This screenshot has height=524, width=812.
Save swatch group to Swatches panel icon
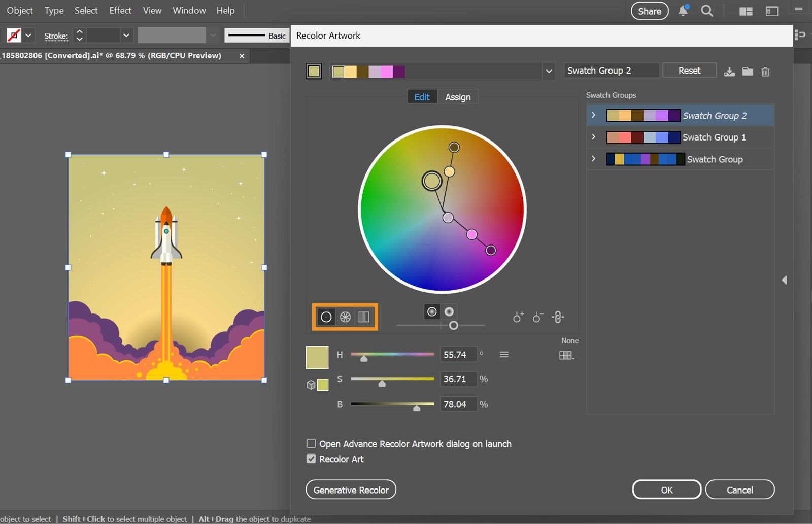(730, 72)
